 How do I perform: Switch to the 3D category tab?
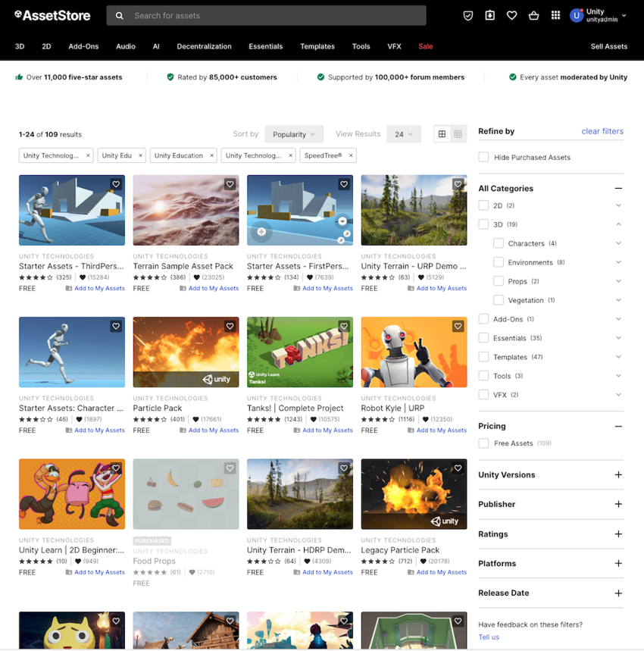pos(19,46)
